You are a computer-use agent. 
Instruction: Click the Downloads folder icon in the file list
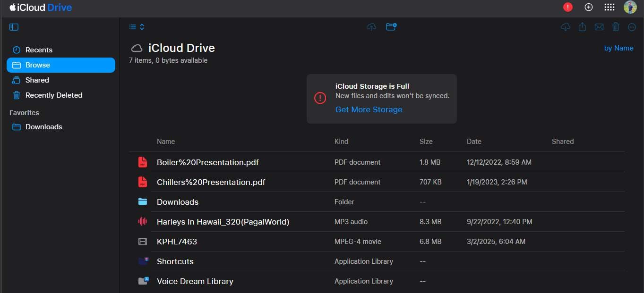pyautogui.click(x=142, y=202)
